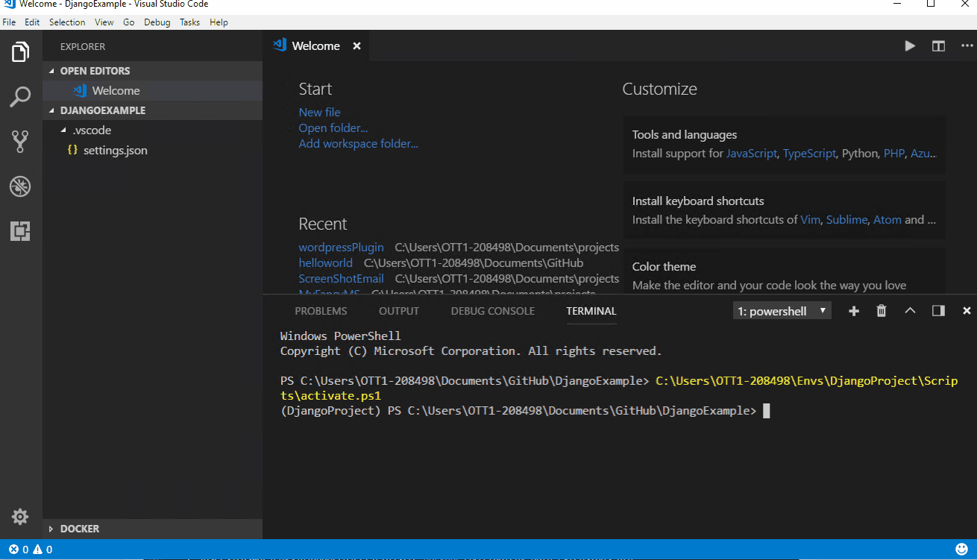Click the PHP language link
Screen dimensions: 977x560
coord(894,154)
